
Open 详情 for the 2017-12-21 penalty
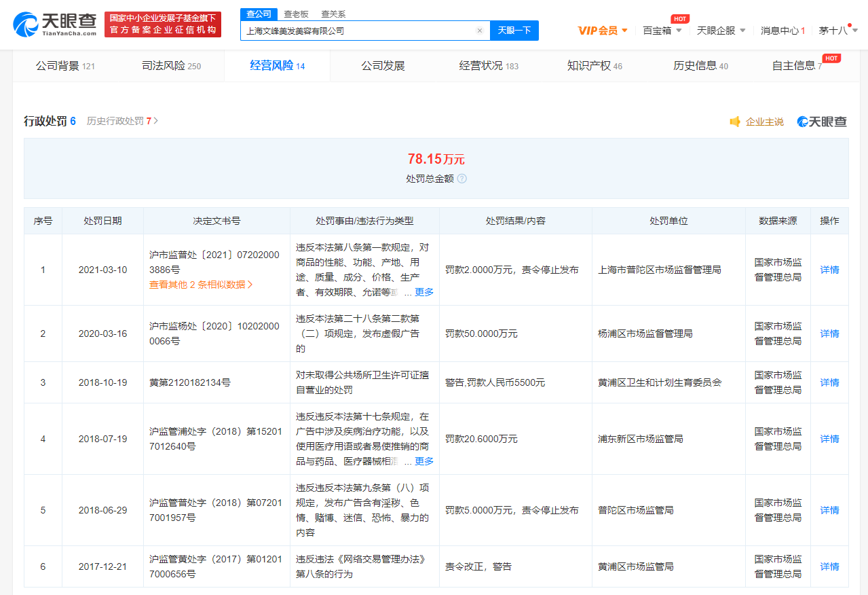[829, 566]
